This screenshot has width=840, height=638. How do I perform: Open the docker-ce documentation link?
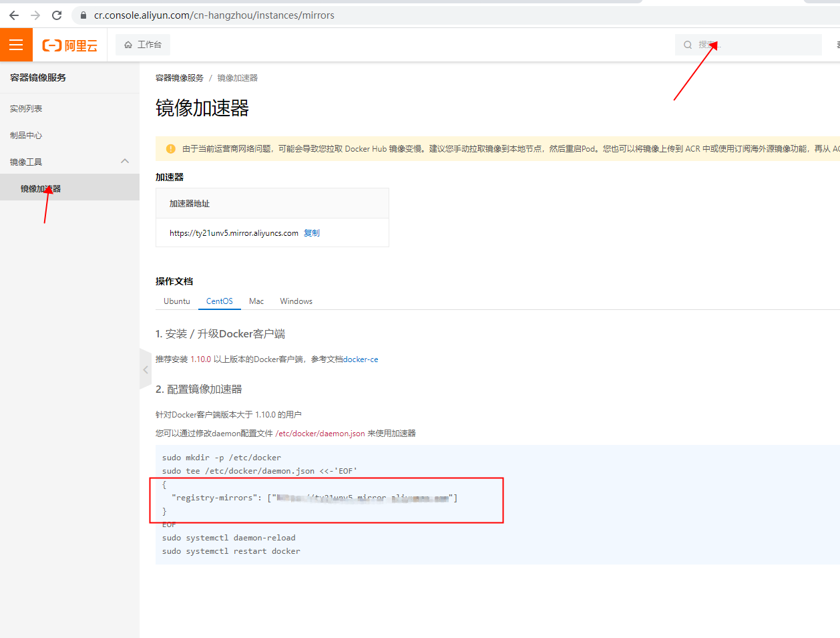click(x=361, y=359)
